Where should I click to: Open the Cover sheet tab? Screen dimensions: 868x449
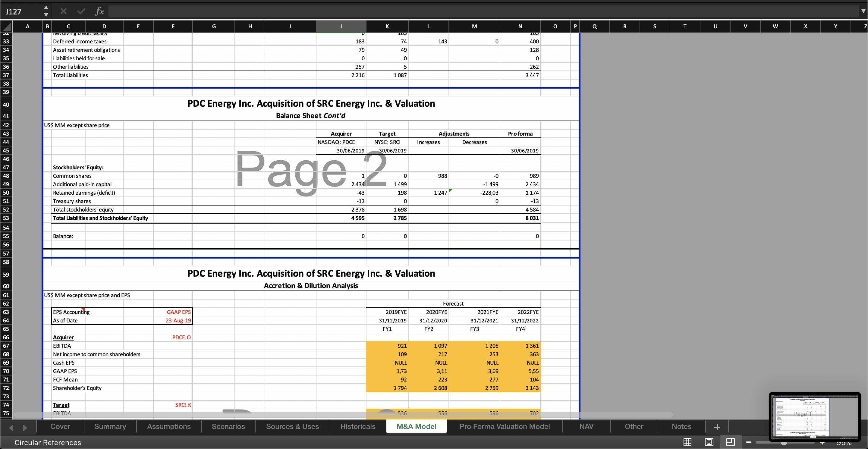60,426
